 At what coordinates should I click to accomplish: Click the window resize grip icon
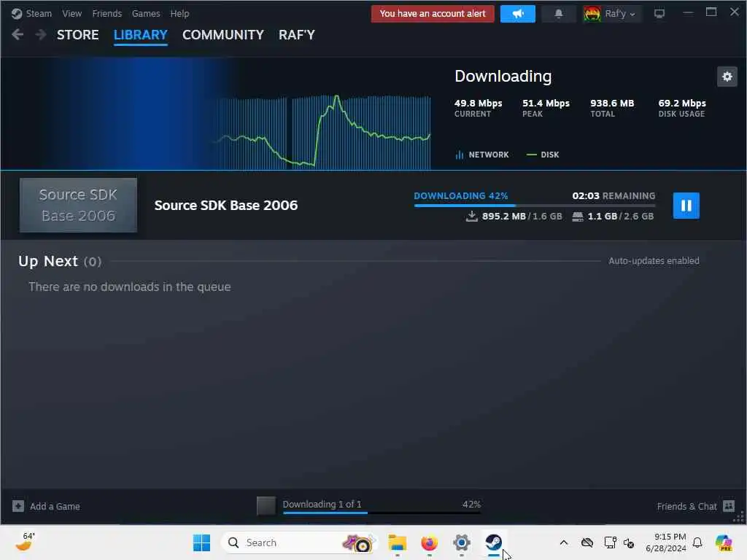(x=739, y=518)
